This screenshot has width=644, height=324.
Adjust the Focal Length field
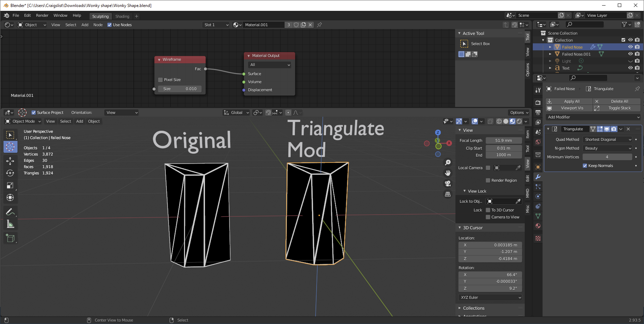[x=504, y=141]
